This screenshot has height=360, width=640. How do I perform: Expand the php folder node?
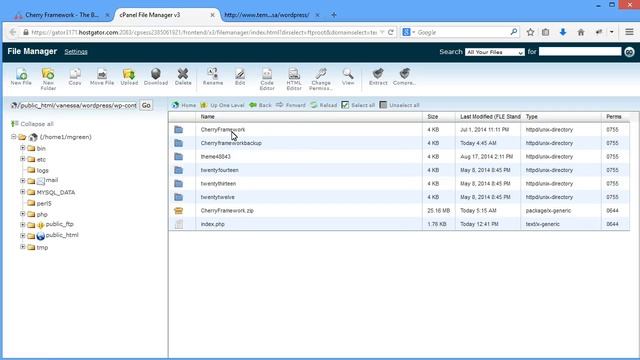click(x=23, y=213)
